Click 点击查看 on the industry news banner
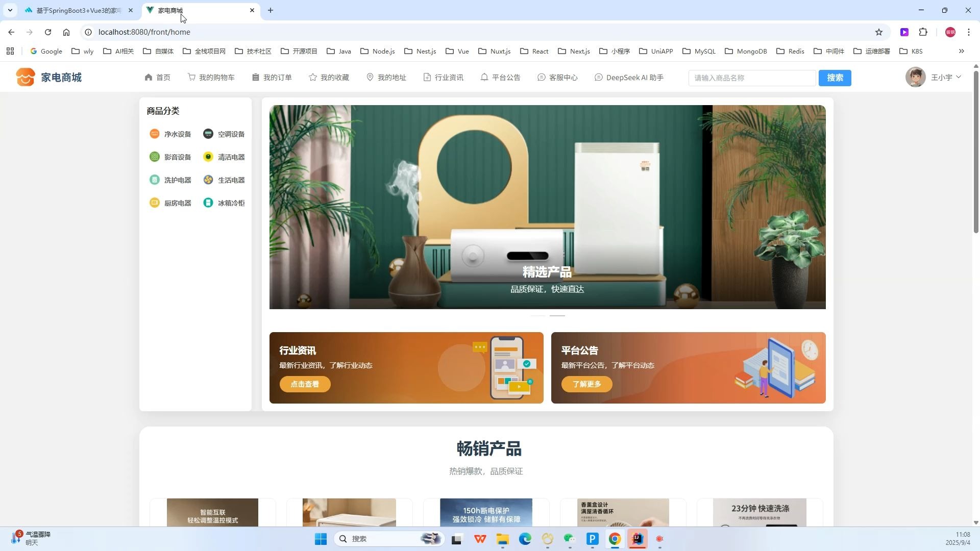The width and height of the screenshot is (980, 551). 304,384
